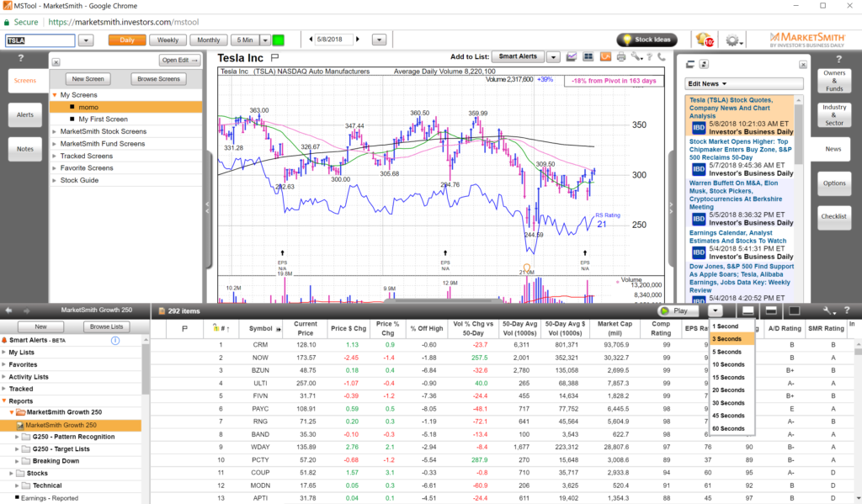Screen dimensions: 862x504
Task: Open the settings gear menu
Action: [733, 40]
